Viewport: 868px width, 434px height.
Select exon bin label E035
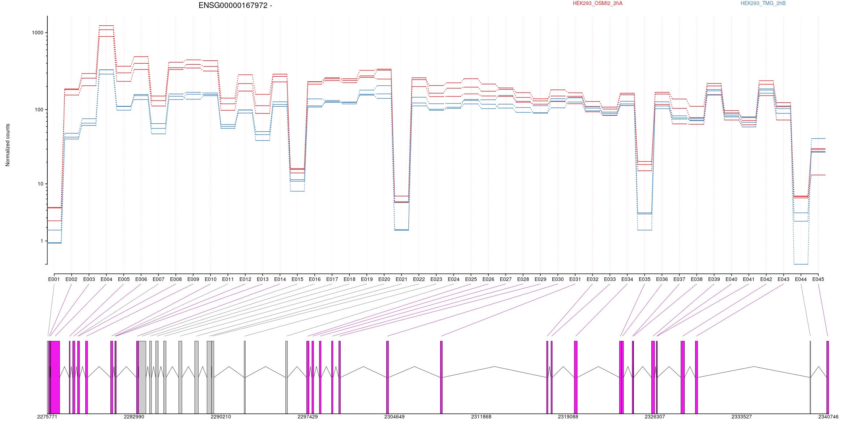(644, 279)
